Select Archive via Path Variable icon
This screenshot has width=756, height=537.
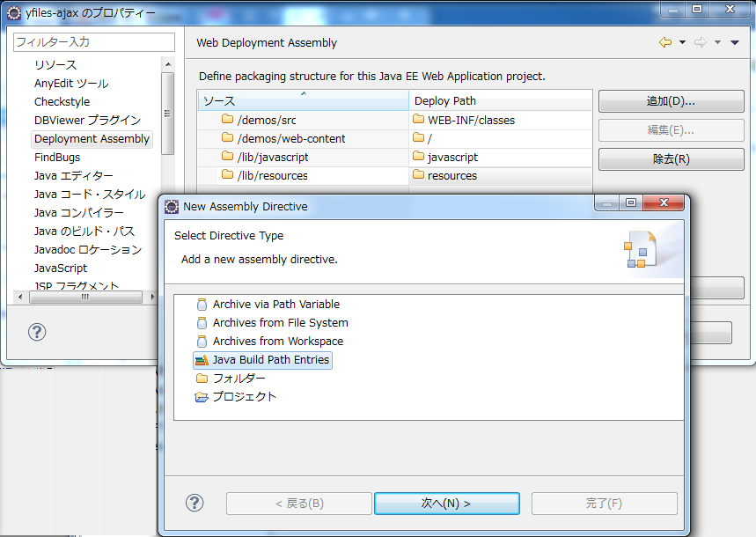(202, 305)
